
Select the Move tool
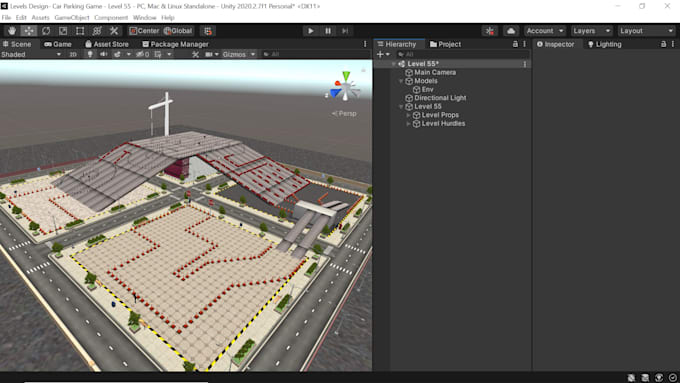[x=29, y=31]
